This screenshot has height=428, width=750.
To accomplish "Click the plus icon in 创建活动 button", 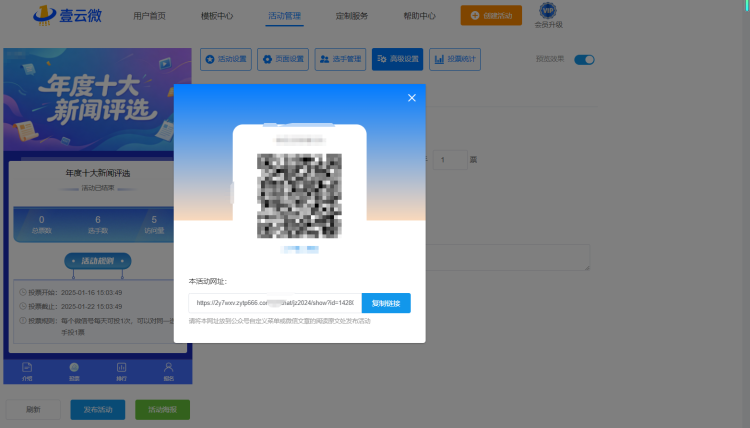I will [475, 16].
